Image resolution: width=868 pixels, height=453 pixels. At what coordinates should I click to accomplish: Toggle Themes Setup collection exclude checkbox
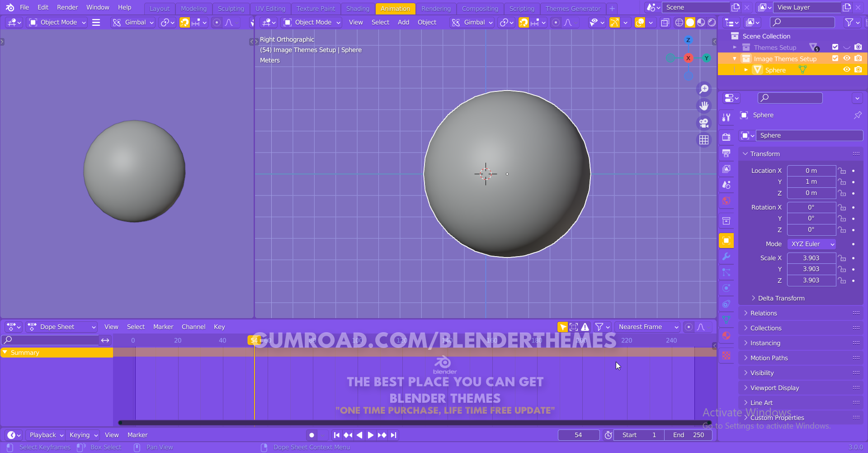click(x=835, y=47)
